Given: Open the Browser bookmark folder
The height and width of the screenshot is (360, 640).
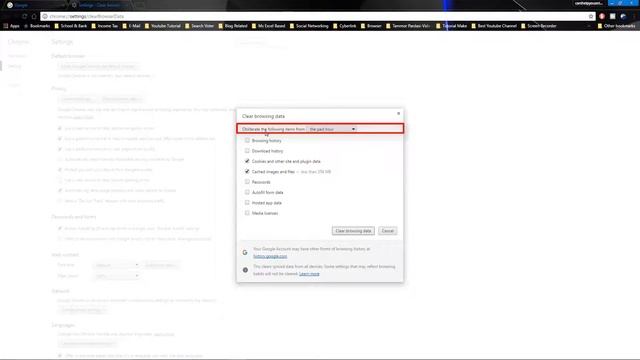Looking at the screenshot, I should [x=371, y=26].
